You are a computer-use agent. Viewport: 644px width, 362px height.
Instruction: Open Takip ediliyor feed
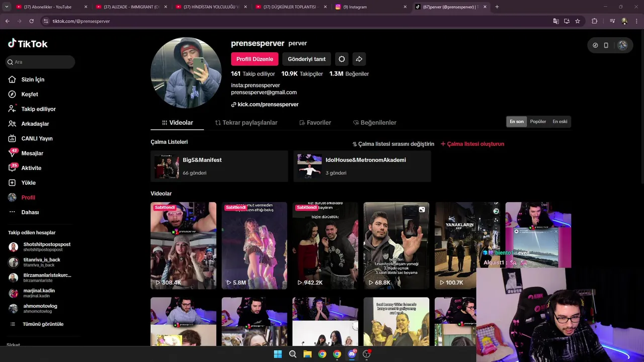pos(38,109)
